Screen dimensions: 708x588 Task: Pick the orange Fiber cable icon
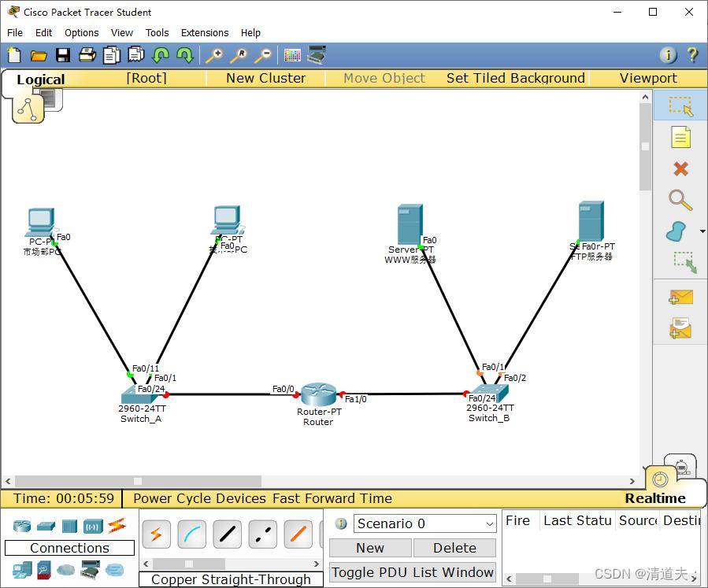pos(298,534)
